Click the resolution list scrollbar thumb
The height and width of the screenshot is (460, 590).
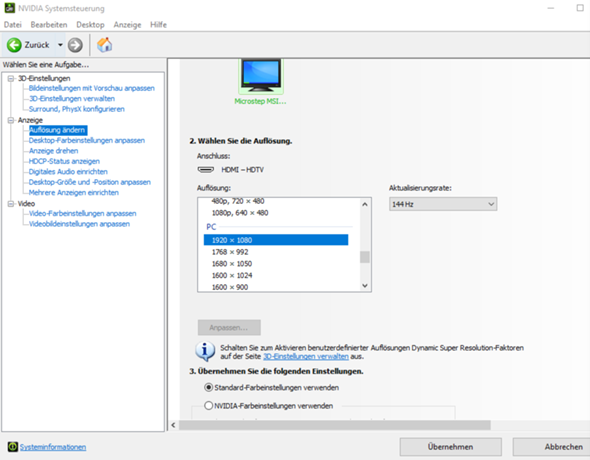point(365,257)
